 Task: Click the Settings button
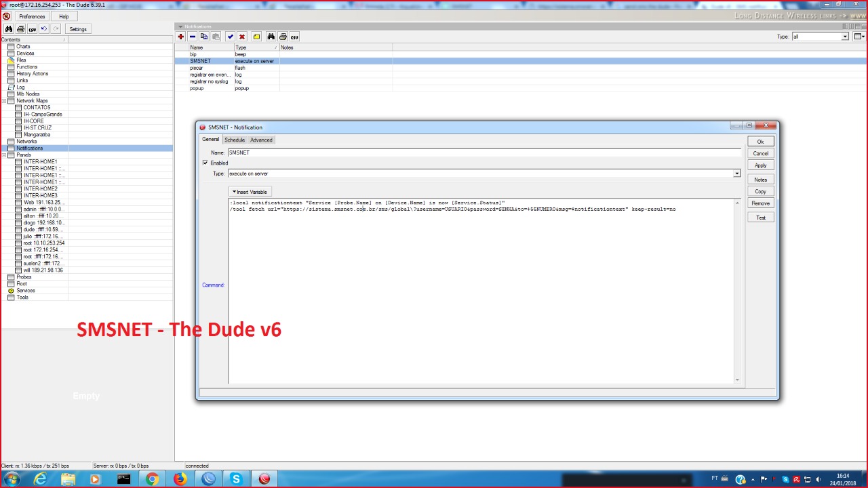point(78,29)
